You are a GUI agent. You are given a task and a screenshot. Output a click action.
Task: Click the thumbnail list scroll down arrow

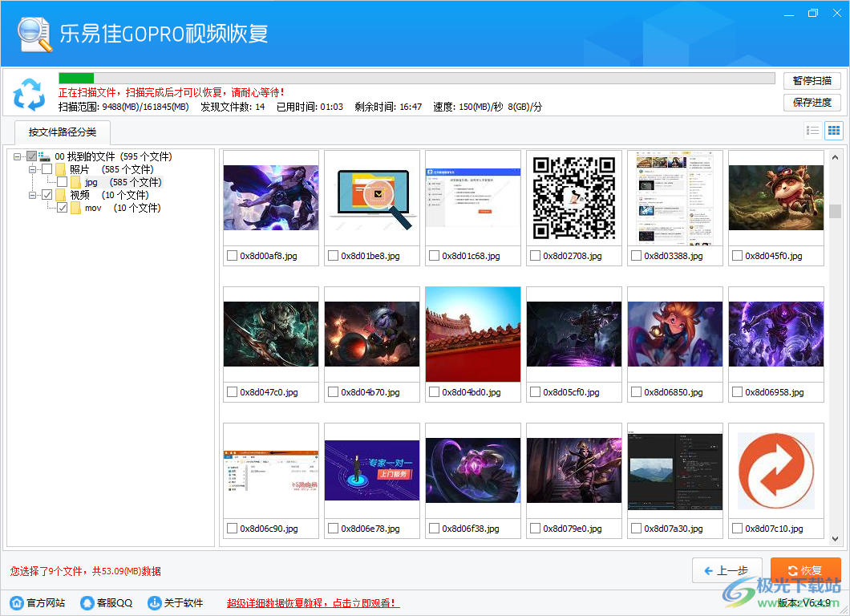pos(835,539)
